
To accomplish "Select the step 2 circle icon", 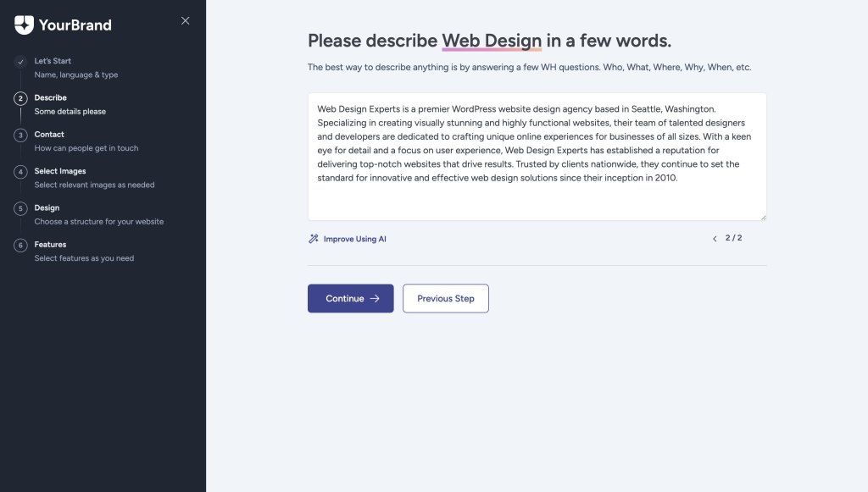I will pos(20,98).
